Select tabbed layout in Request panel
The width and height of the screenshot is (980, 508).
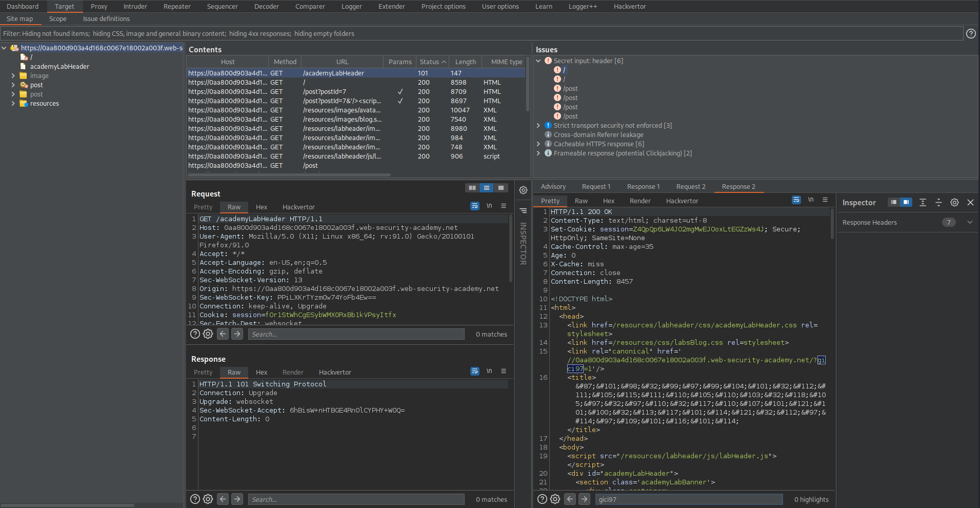pos(501,188)
